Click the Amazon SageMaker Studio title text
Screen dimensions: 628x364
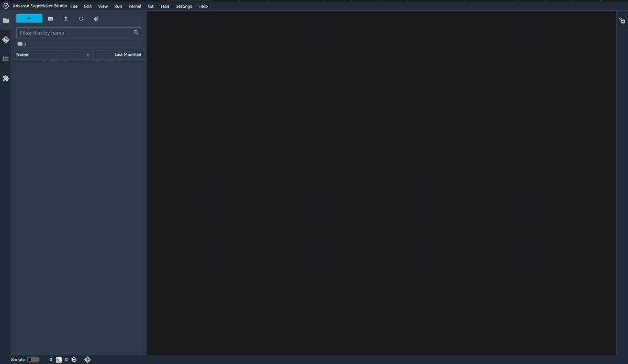[x=40, y=6]
